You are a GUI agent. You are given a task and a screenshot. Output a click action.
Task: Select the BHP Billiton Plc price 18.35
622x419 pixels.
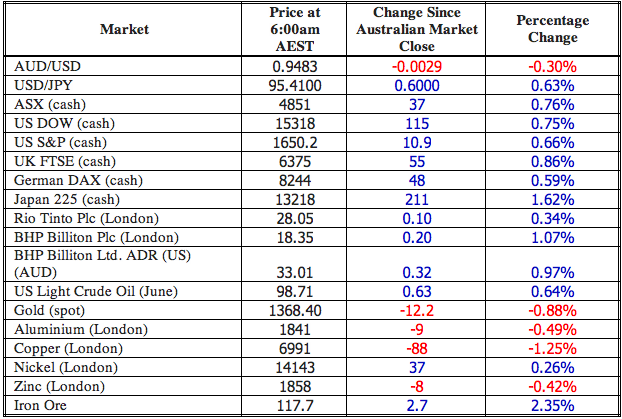coord(294,237)
